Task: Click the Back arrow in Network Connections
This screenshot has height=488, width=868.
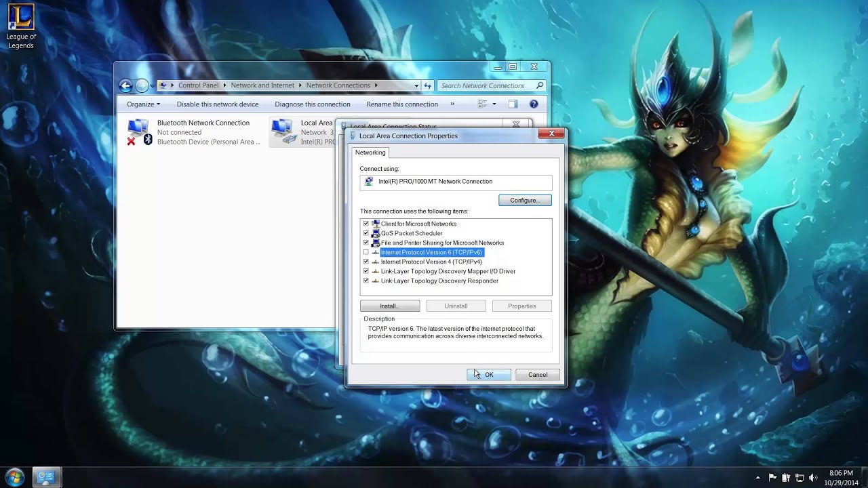Action: tap(125, 85)
